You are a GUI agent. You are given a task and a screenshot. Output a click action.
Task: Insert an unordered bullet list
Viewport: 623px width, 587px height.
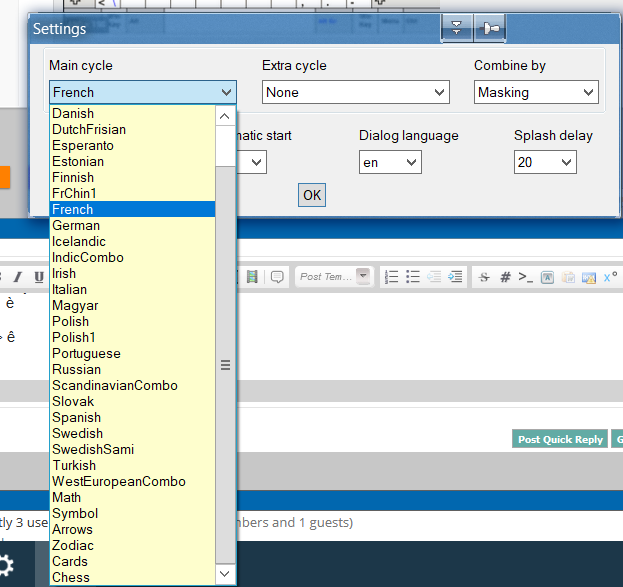coord(413,277)
